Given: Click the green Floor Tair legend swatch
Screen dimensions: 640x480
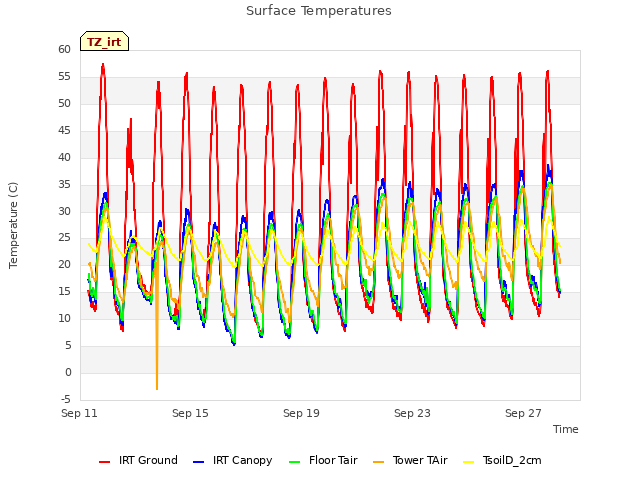Looking at the screenshot, I should 294,461.
